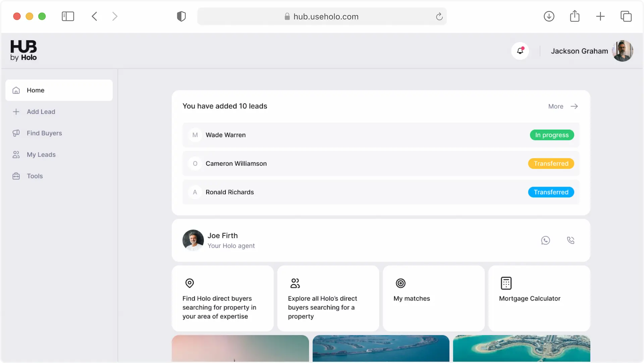Toggle the browser sidebar icon

(68, 16)
